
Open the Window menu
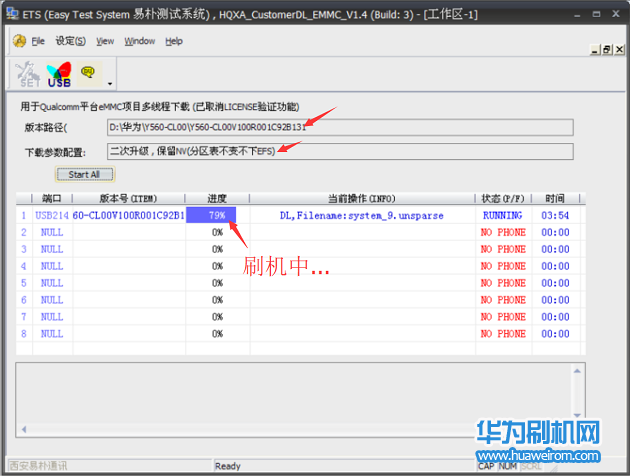(139, 41)
